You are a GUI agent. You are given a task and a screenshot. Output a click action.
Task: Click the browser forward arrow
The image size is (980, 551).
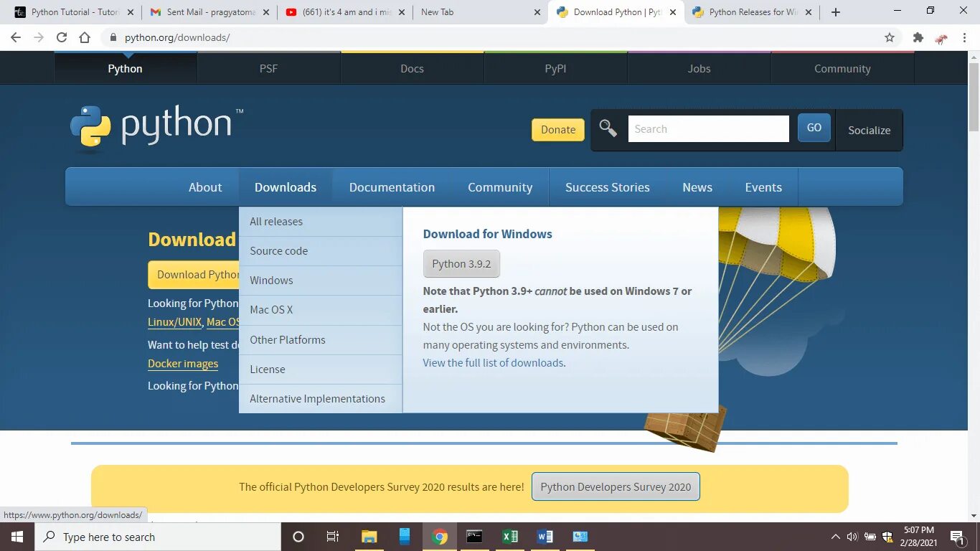click(x=39, y=37)
